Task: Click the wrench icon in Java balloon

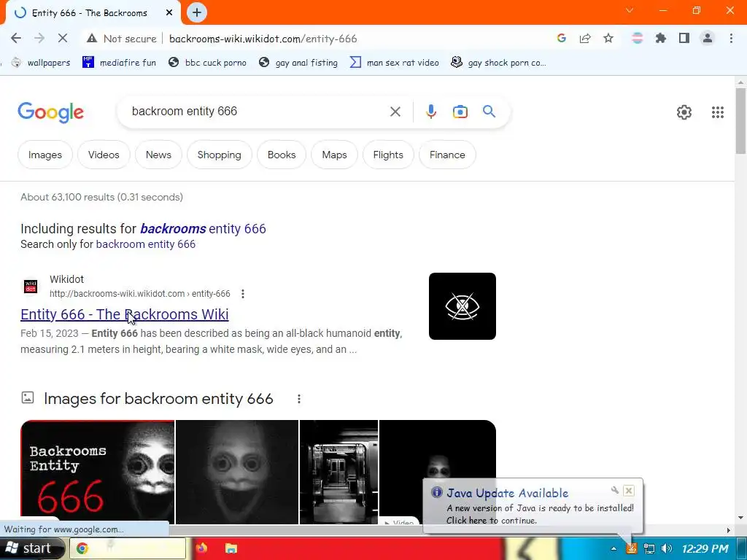Action: 614,490
